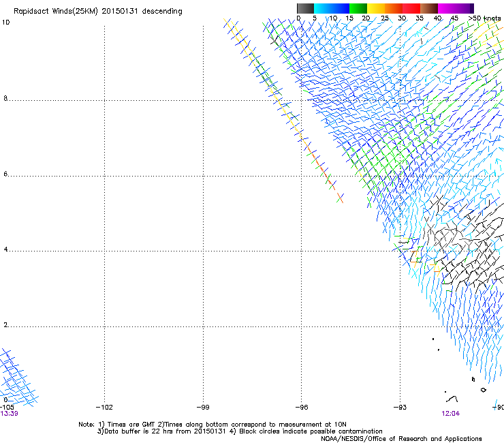Click the 'Data buffer is 22 hrs' note line

(240, 431)
